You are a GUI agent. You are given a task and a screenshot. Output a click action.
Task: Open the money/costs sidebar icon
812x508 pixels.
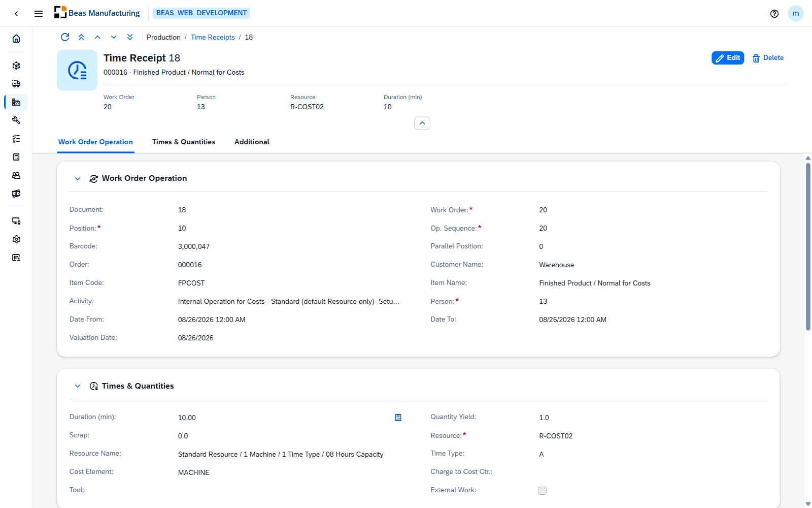point(16,194)
